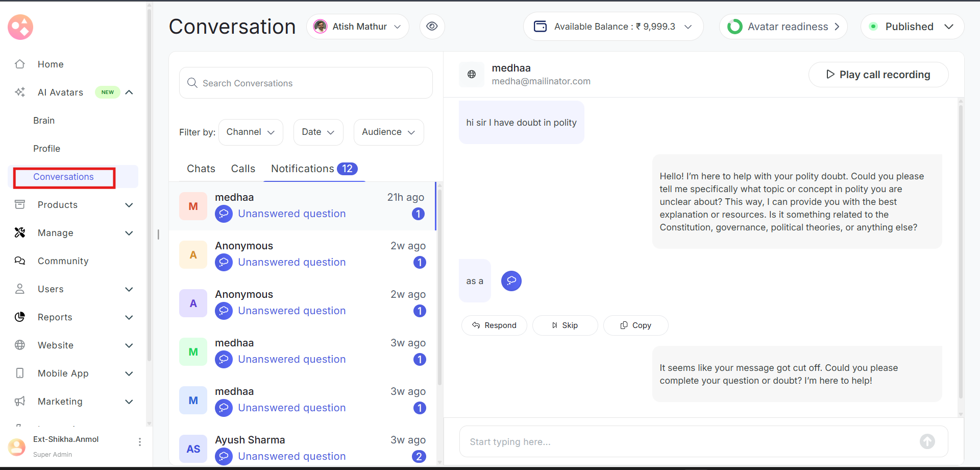The image size is (980, 470).
Task: Open the Date filter dropdown
Action: tap(318, 132)
